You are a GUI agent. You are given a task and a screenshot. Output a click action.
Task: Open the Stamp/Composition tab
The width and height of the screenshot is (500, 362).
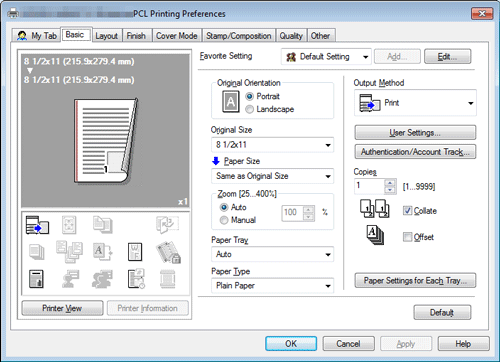click(238, 36)
